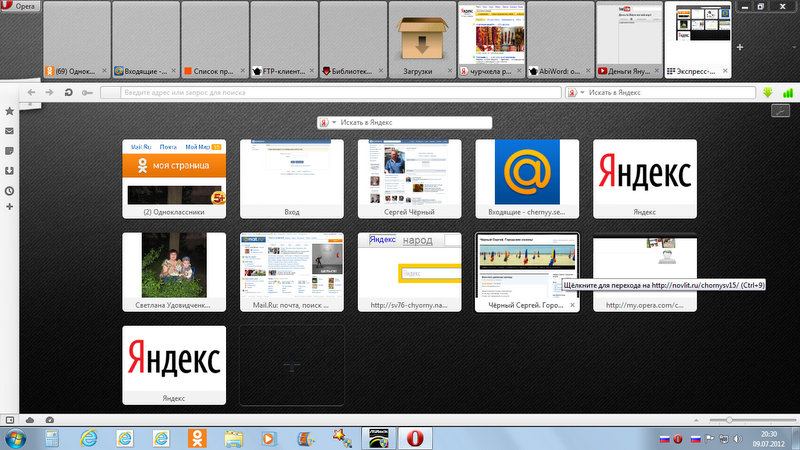Go back with the toolbar back arrow
The image size is (800, 450).
(x=31, y=92)
